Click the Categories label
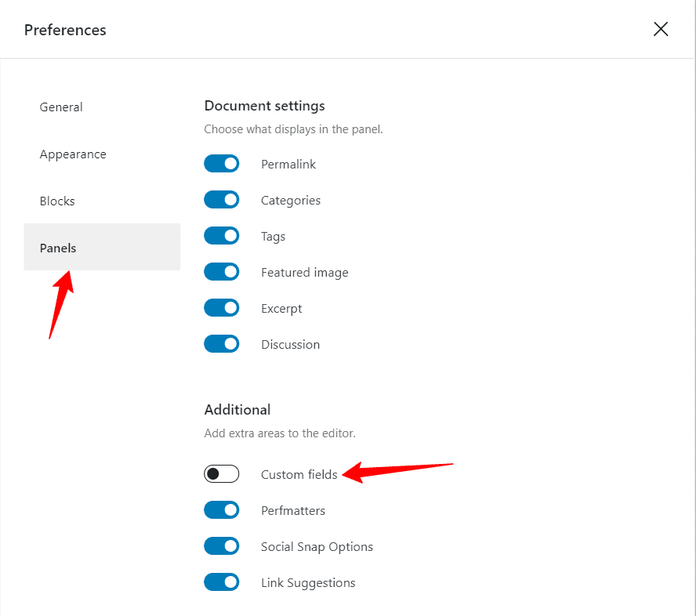Screen dimensions: 696x616 (291, 201)
